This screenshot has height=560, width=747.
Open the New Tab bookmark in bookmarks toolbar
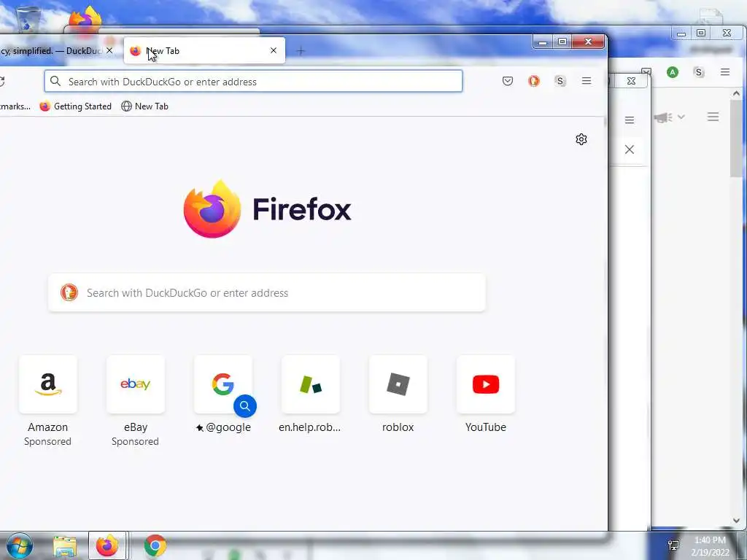tap(145, 106)
